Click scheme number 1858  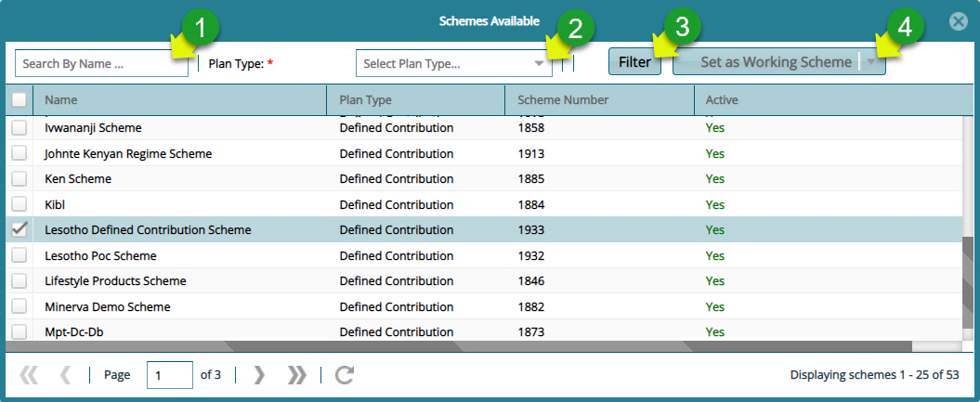(531, 128)
